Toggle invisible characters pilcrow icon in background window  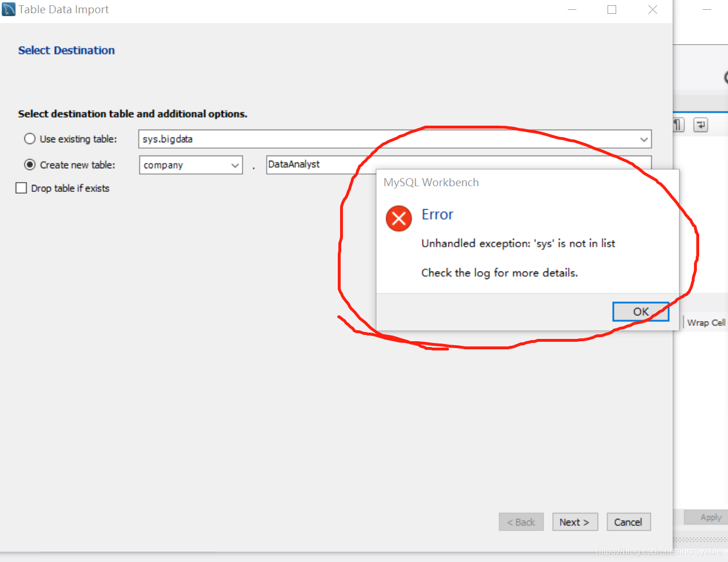coord(678,125)
